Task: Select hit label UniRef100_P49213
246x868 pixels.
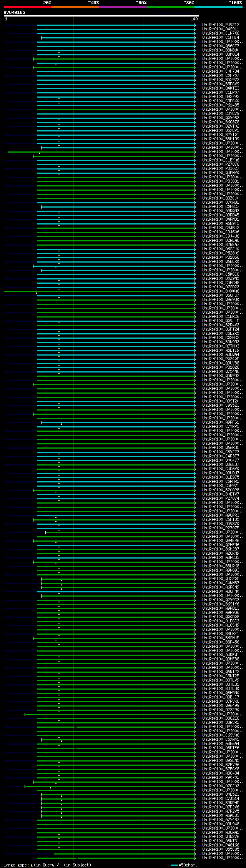Action: tap(221, 25)
